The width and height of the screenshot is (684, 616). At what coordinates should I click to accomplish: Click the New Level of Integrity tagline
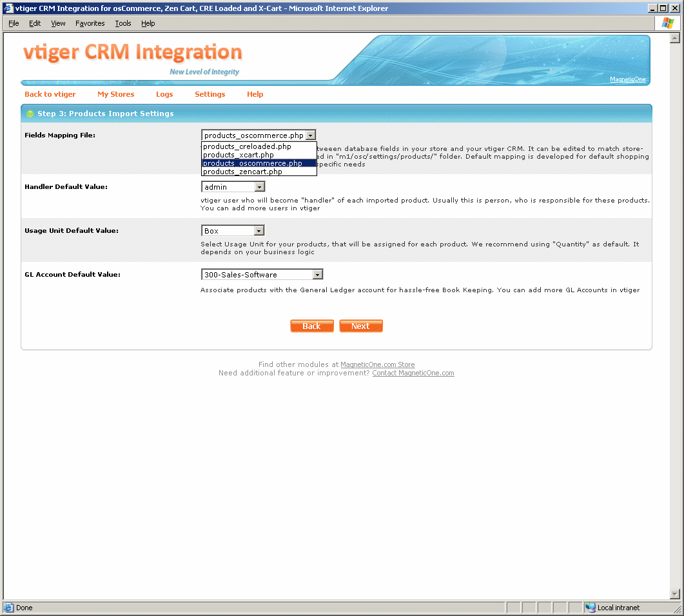204,72
